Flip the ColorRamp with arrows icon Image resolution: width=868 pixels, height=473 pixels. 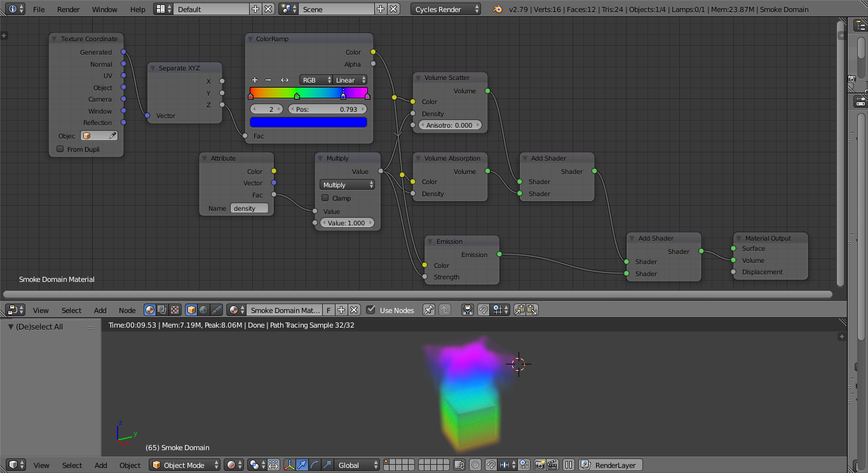[x=285, y=80]
